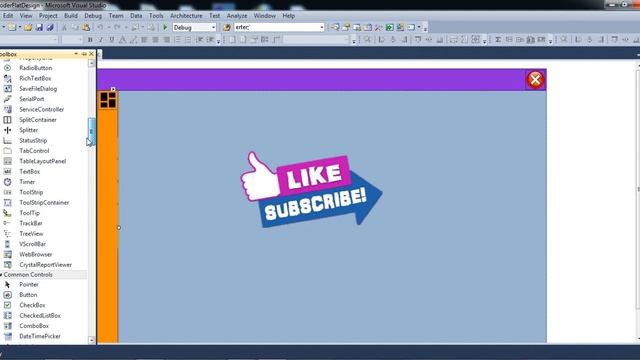The image size is (640, 360).
Task: Click the sigma summary toolbar icon
Action: [498, 40]
